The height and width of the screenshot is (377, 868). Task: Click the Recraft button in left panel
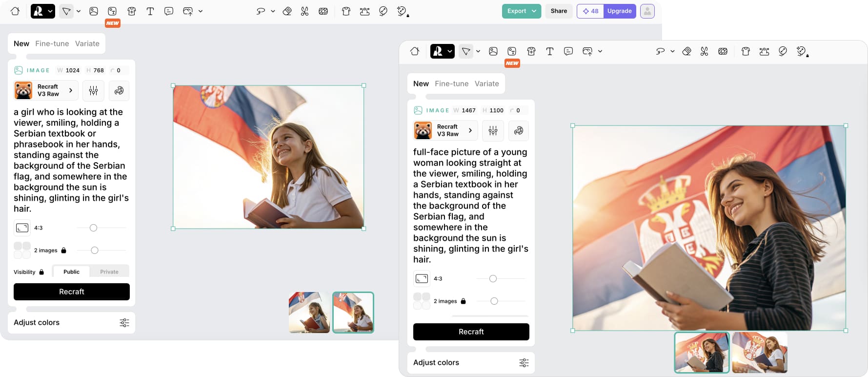[72, 292]
